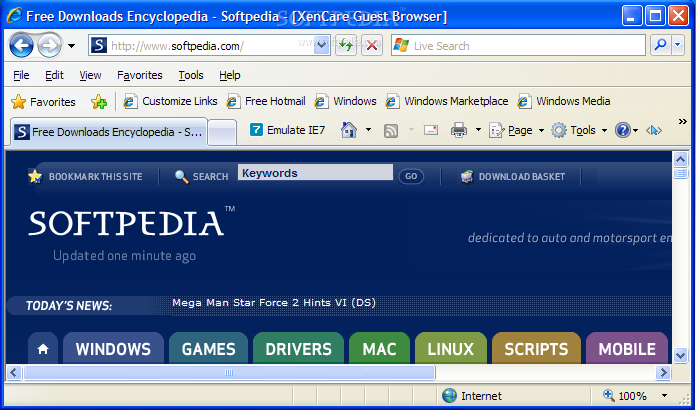Screen dimensions: 696x410
Task: Click the Softpedia favicon in the address bar
Action: pyautogui.click(x=99, y=45)
